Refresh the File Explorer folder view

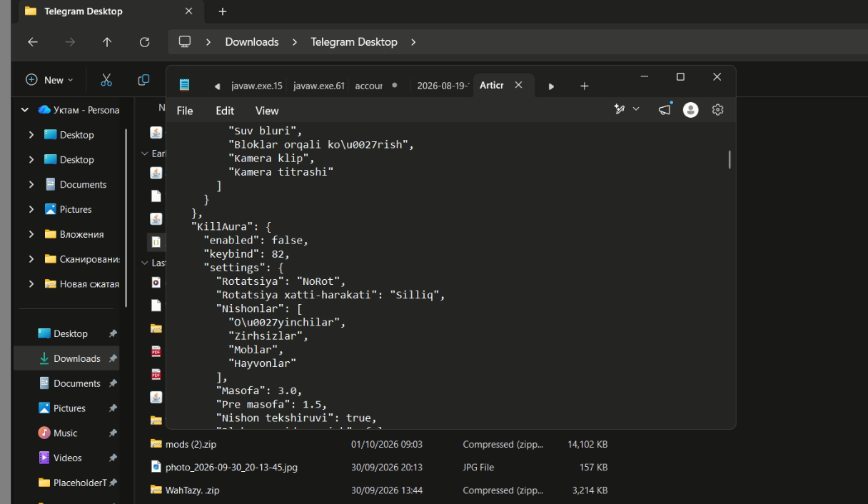pyautogui.click(x=144, y=42)
